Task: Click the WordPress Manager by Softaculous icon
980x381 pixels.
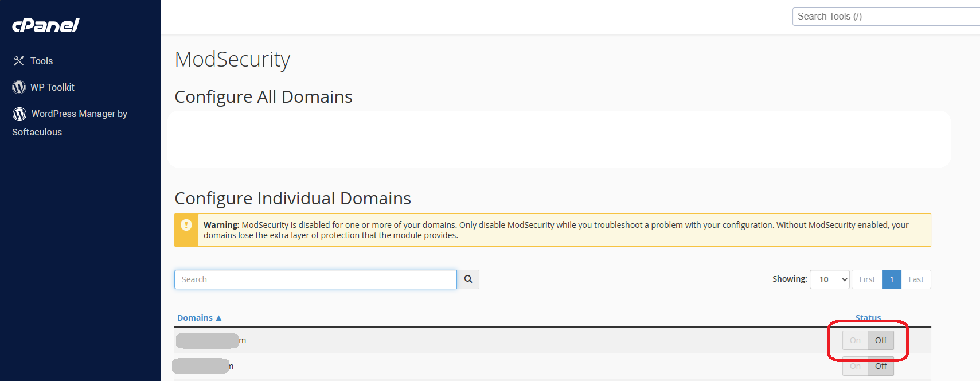Action: [x=19, y=114]
